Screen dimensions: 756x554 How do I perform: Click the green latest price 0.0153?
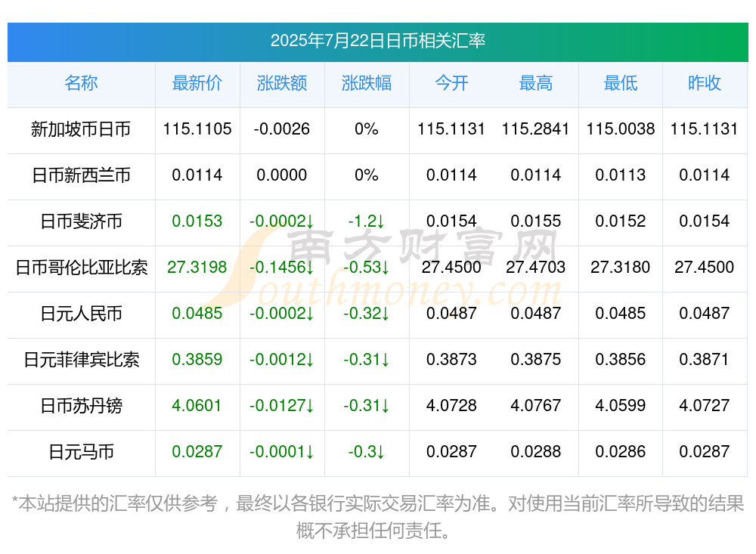point(197,221)
